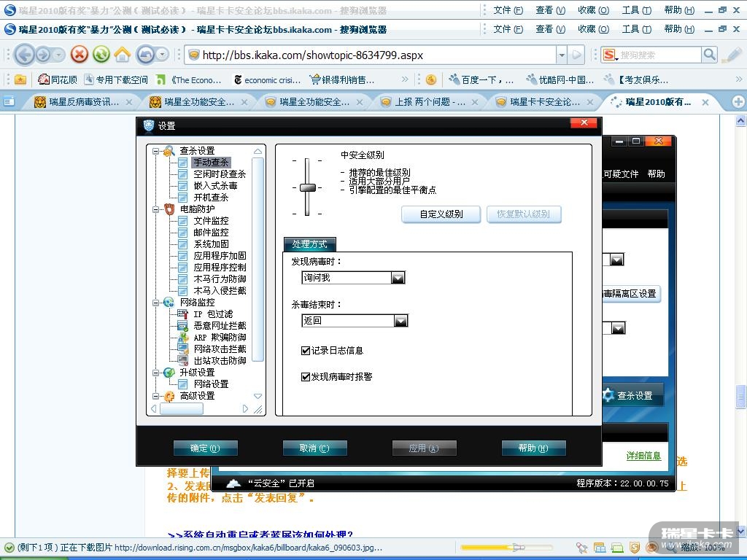The width and height of the screenshot is (747, 560).
Task: Switch to 上报 两个问题 tab
Action: tap(429, 101)
